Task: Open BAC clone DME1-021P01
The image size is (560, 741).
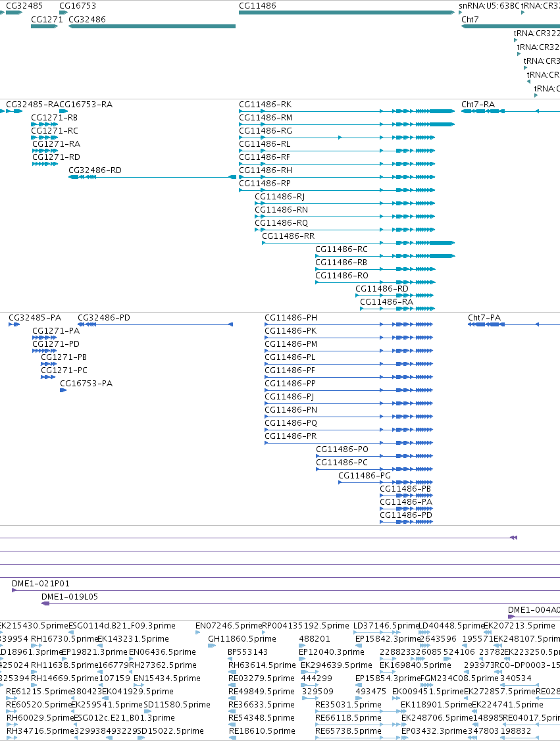Action: point(41,584)
